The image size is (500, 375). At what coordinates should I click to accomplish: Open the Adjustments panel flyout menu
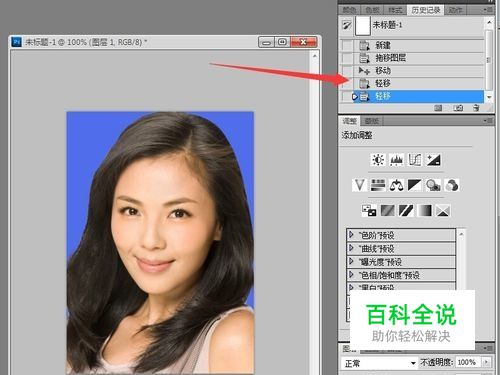coord(488,121)
